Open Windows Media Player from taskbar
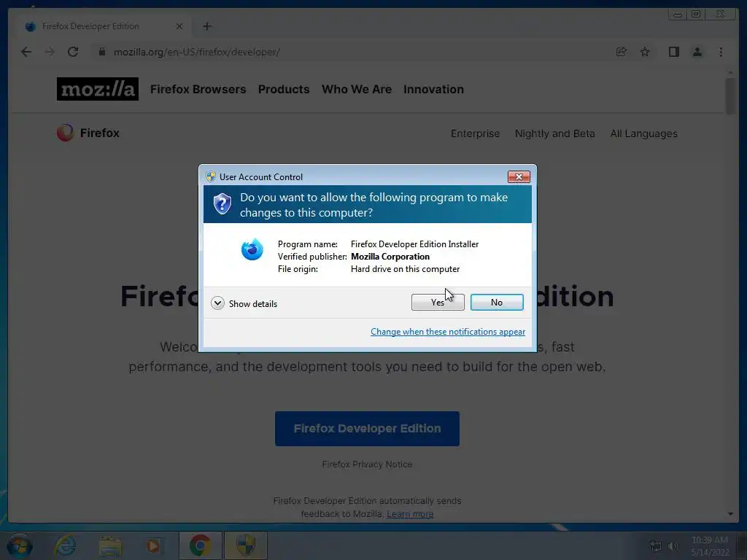Screen dimensions: 747x560 tap(154, 545)
